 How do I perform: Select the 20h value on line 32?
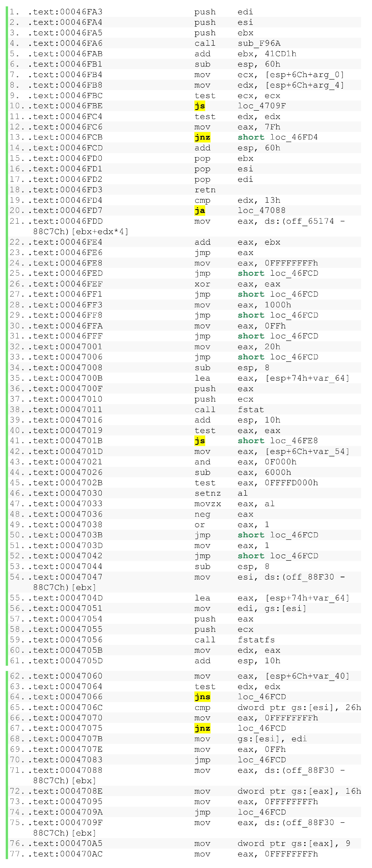(x=273, y=346)
